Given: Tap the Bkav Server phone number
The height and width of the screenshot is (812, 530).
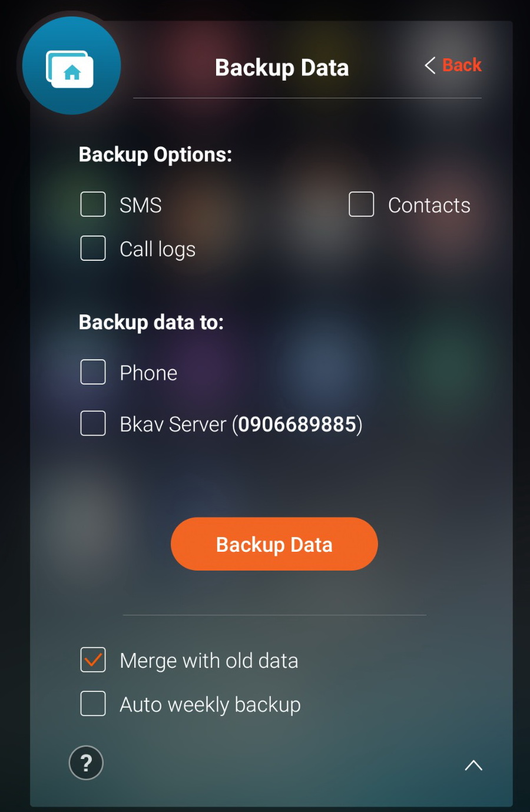Looking at the screenshot, I should click(297, 424).
